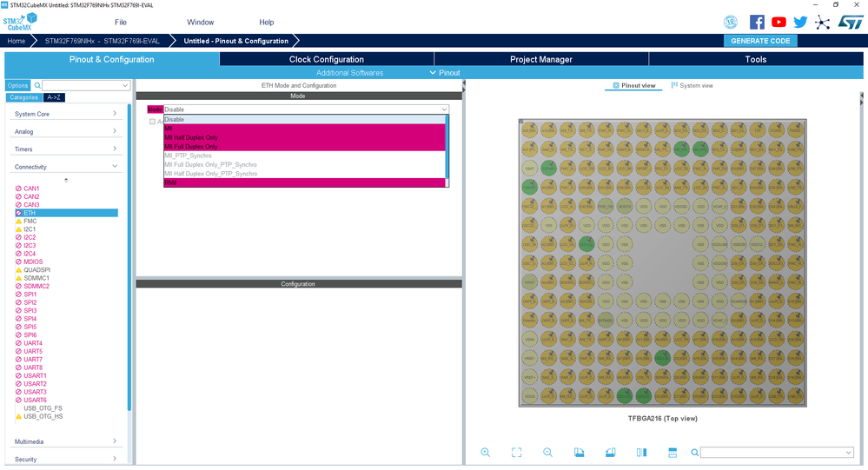
Task: Choose MII in the mode list
Action: [304, 129]
